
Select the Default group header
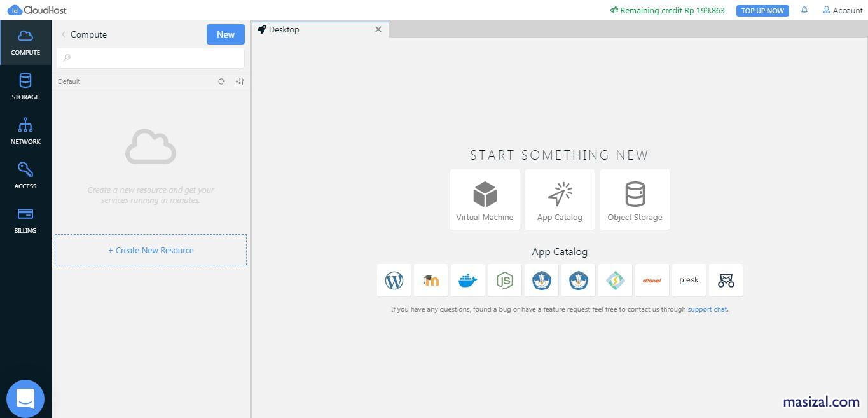click(x=69, y=81)
